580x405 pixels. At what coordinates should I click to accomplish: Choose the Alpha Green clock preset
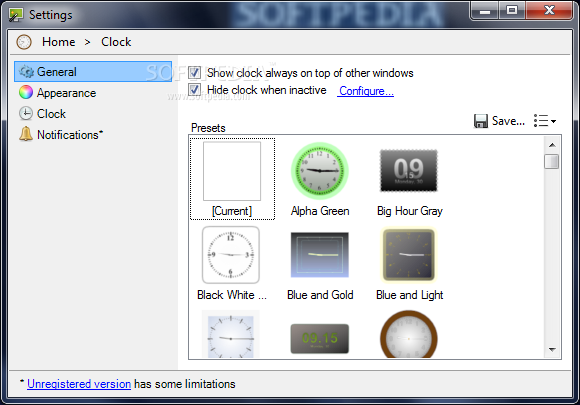tap(320, 171)
